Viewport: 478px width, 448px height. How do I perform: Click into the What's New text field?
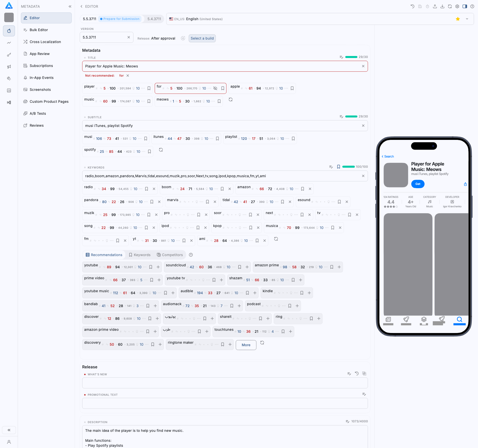[225, 383]
